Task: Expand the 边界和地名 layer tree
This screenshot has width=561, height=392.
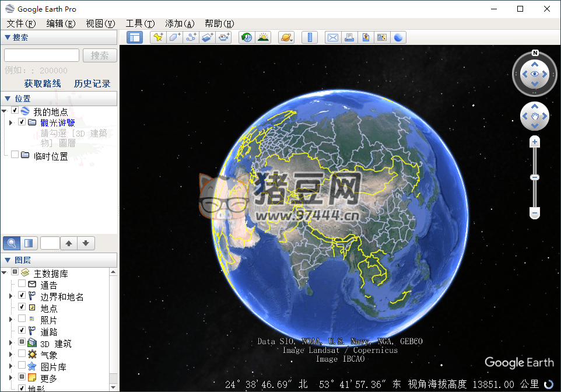Action: click(x=10, y=295)
